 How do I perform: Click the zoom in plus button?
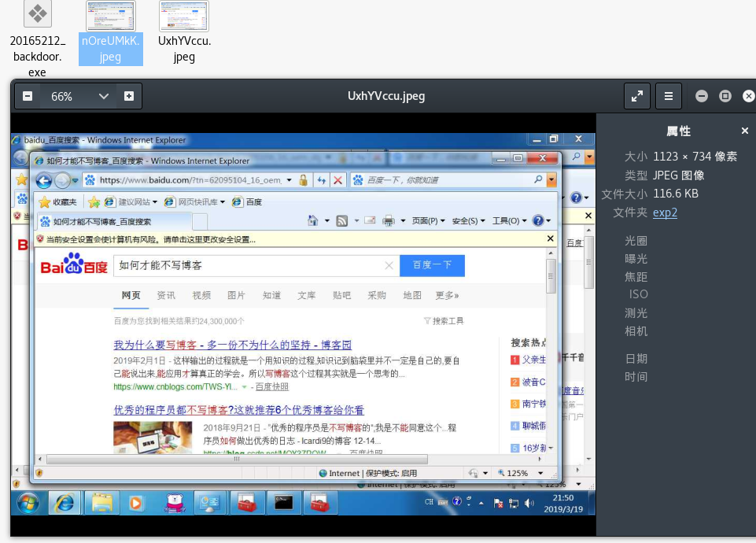[129, 96]
